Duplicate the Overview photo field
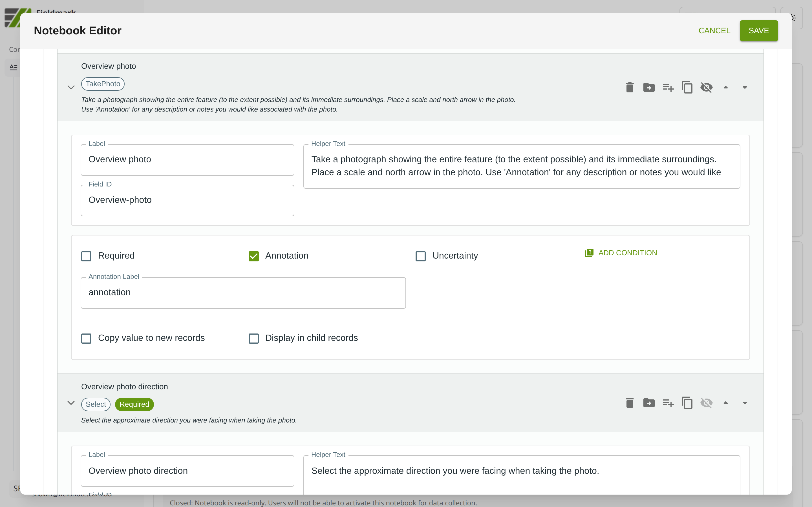 coord(687,88)
